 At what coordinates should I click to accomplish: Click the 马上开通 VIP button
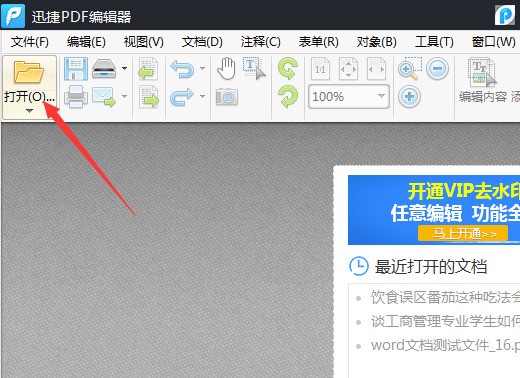click(x=463, y=233)
